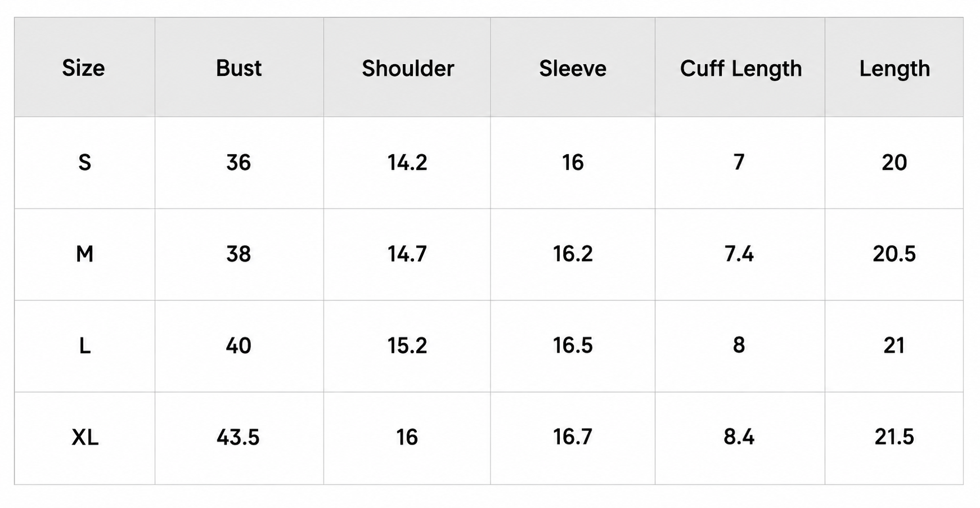Click the Size column header
The width and height of the screenshot is (980, 508).
(x=83, y=68)
